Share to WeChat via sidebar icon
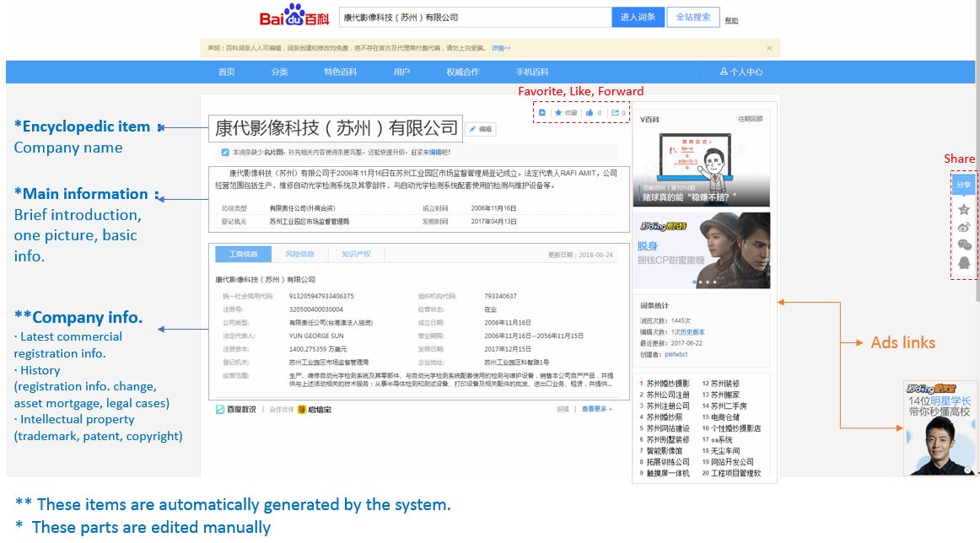Screen dimensions: 980x543 (x=964, y=245)
